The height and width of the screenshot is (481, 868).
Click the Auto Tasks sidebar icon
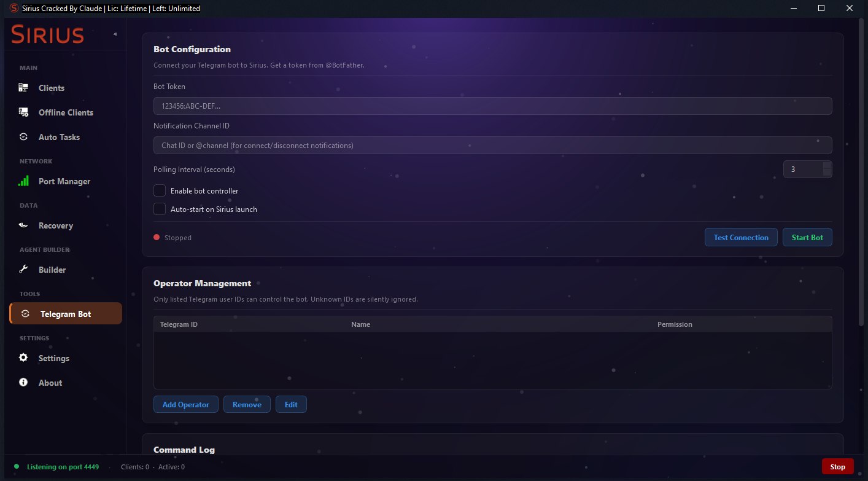coord(23,137)
